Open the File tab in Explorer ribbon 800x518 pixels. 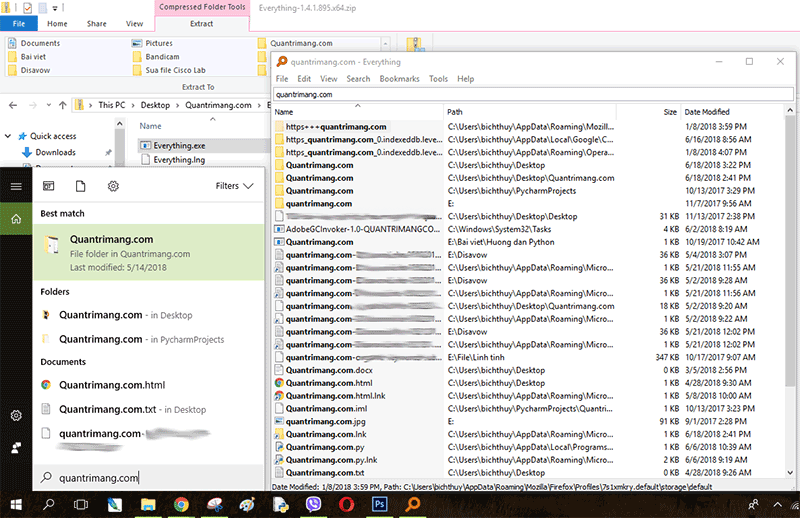pyautogui.click(x=19, y=23)
